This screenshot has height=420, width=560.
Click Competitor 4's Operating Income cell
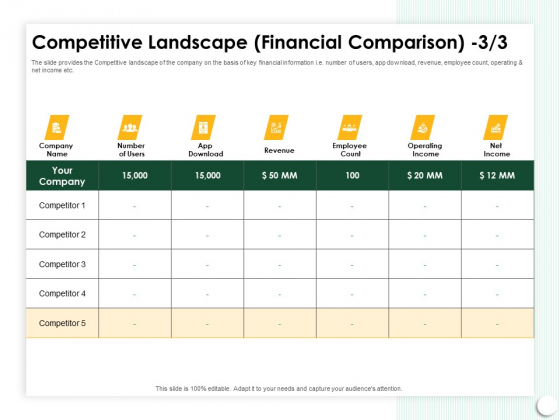tap(425, 294)
